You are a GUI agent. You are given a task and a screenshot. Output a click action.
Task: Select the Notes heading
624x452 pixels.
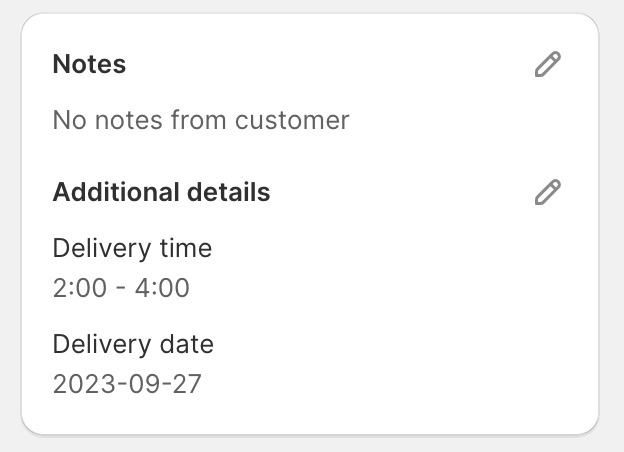click(90, 64)
